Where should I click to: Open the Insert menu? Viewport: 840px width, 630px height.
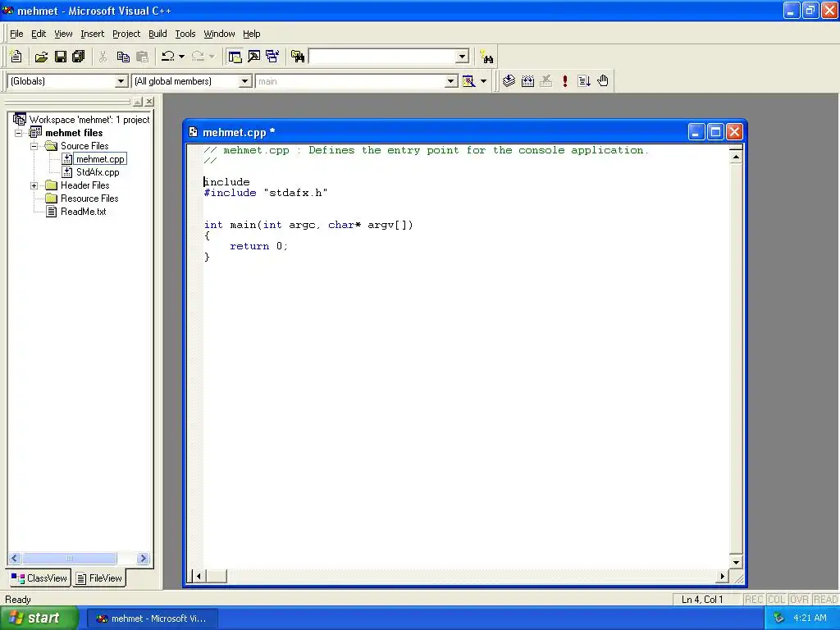pos(92,34)
